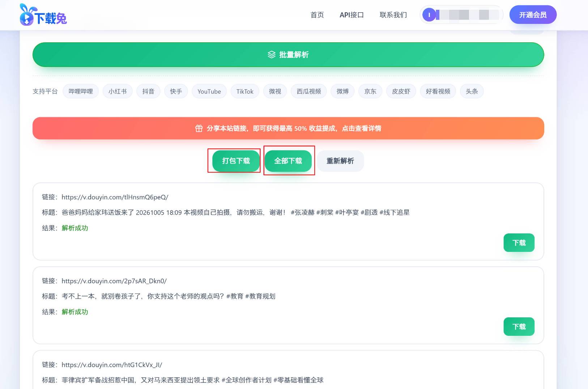588x389 pixels.
Task: Click the user avatar icon
Action: (x=429, y=15)
